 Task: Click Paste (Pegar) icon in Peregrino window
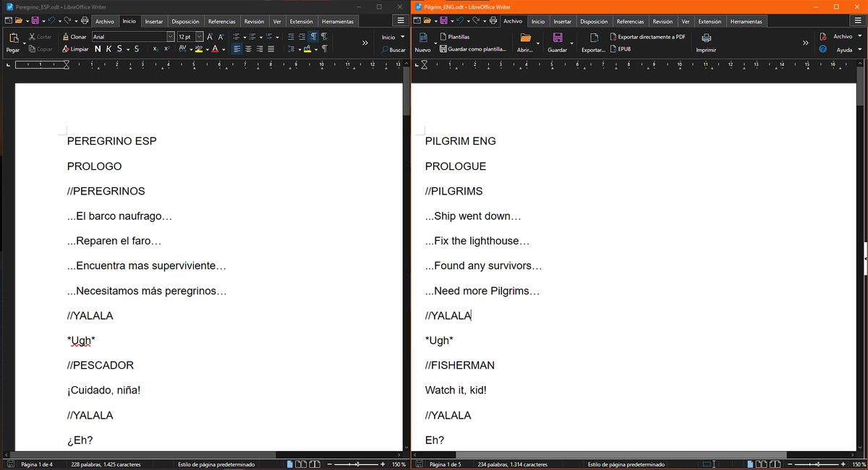click(14, 38)
